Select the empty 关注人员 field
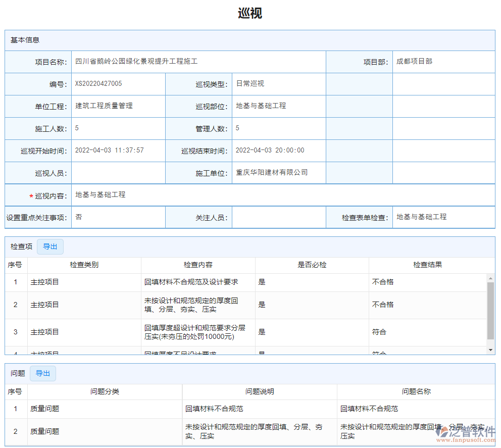The width and height of the screenshot is (501, 448). tap(279, 217)
